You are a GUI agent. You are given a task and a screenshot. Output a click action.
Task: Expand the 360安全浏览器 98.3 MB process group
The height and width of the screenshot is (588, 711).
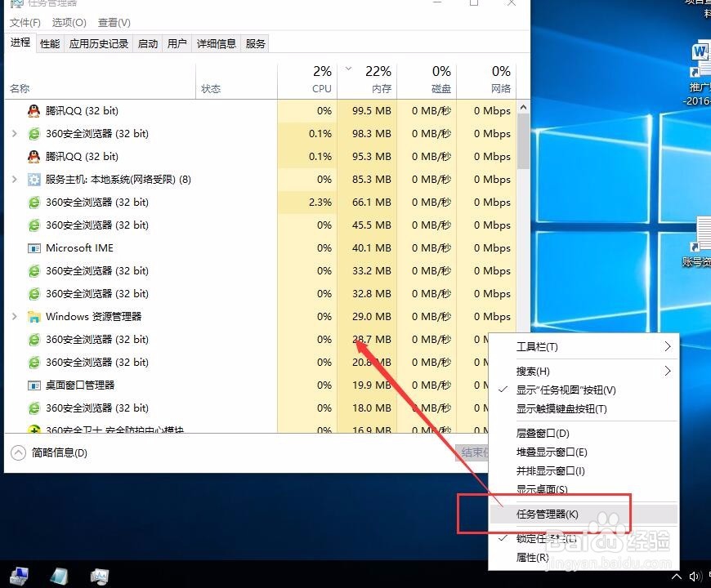point(15,134)
